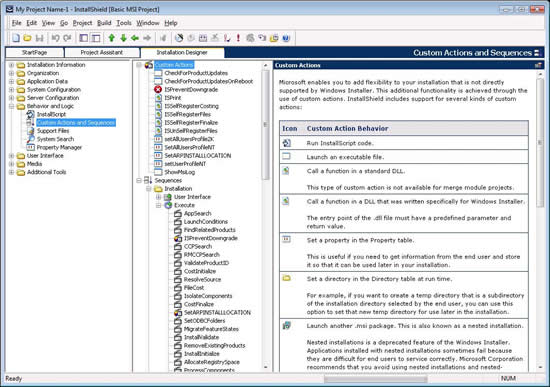
Task: Click the Redo toolbar icon
Action: 67,38
